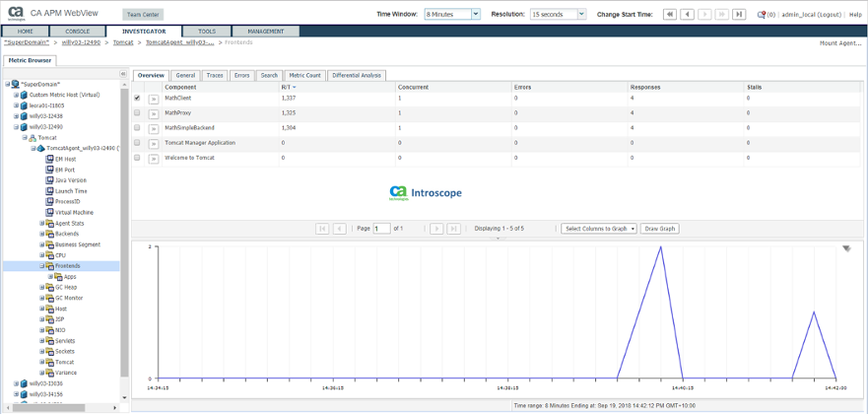
Task: Click the Team Center button
Action: [143, 15]
